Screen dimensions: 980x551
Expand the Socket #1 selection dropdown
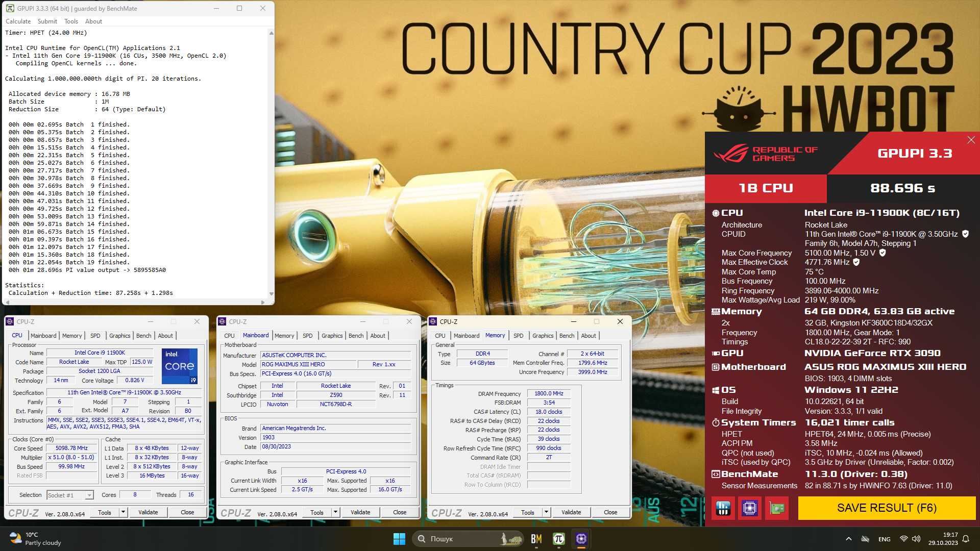coord(89,495)
